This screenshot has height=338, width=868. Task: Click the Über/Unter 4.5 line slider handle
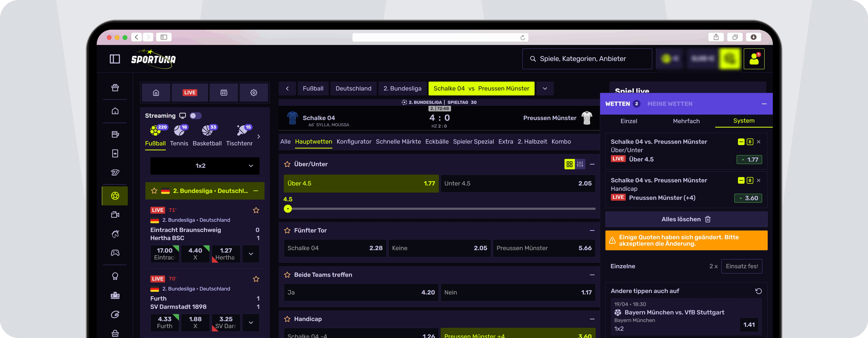288,209
